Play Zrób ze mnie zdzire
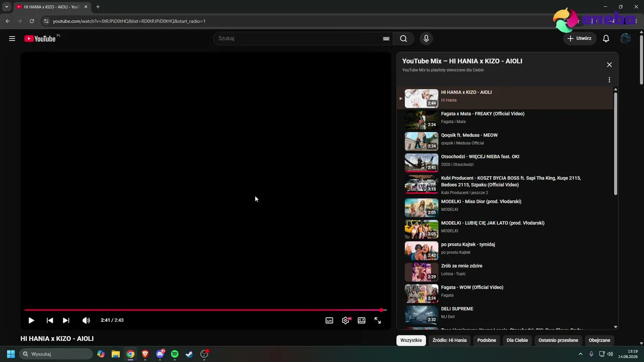 point(506,272)
